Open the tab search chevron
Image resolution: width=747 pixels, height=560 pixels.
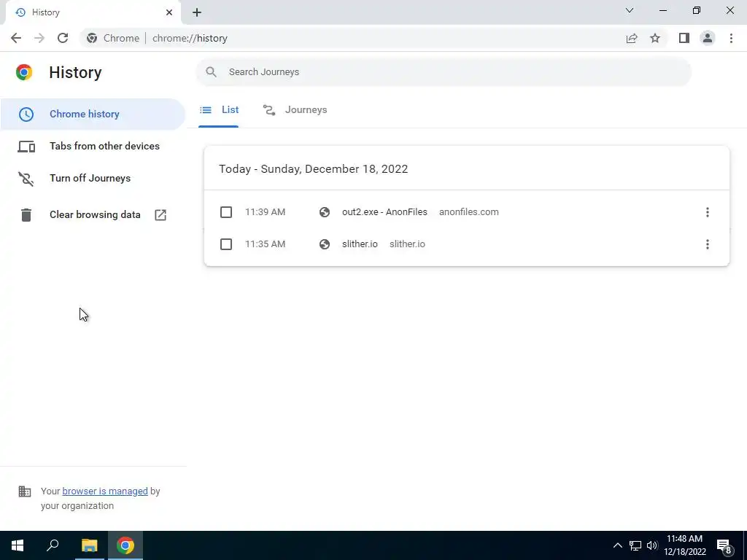pyautogui.click(x=630, y=10)
